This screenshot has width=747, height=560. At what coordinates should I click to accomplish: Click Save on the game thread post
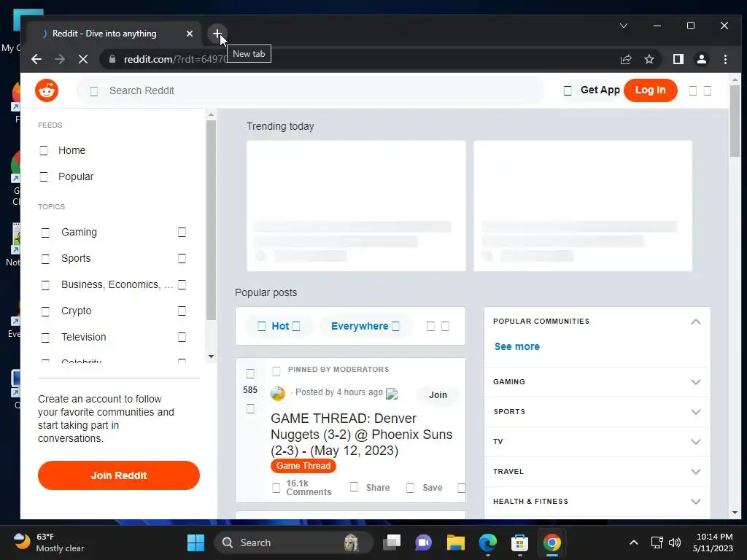pyautogui.click(x=424, y=488)
